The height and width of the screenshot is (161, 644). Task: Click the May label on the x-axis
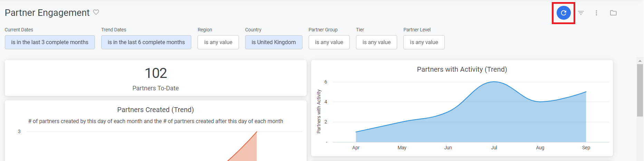point(402,148)
